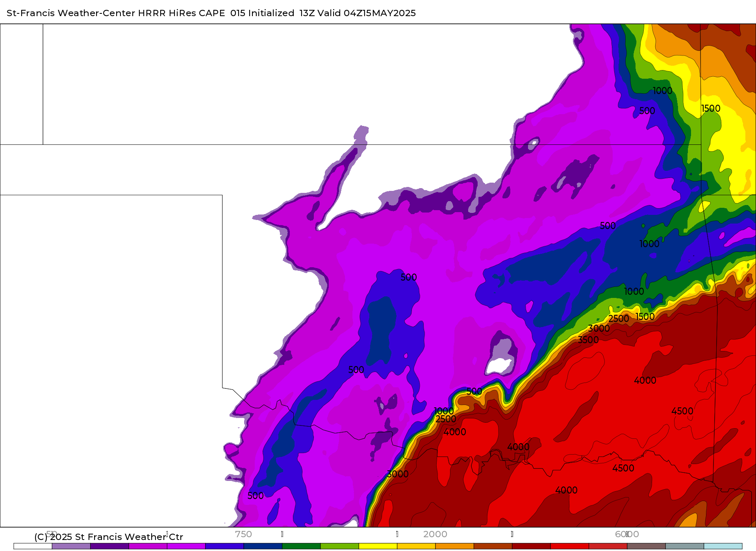Viewport: 756px width, 551px height.
Task: Pick the light green legend swatch
Action: pos(339,546)
